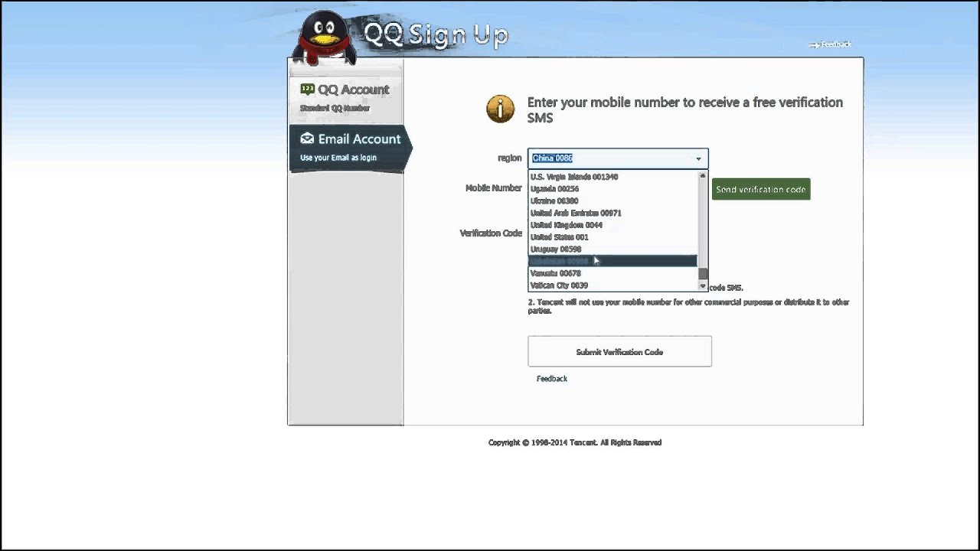The image size is (980, 551).
Task: Switch to the Email Account tab
Action: tap(350, 148)
